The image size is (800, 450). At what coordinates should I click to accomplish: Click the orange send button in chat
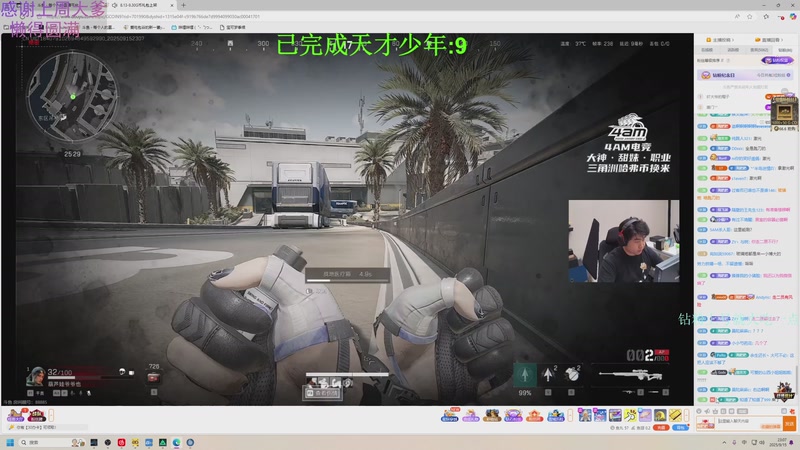click(x=789, y=423)
